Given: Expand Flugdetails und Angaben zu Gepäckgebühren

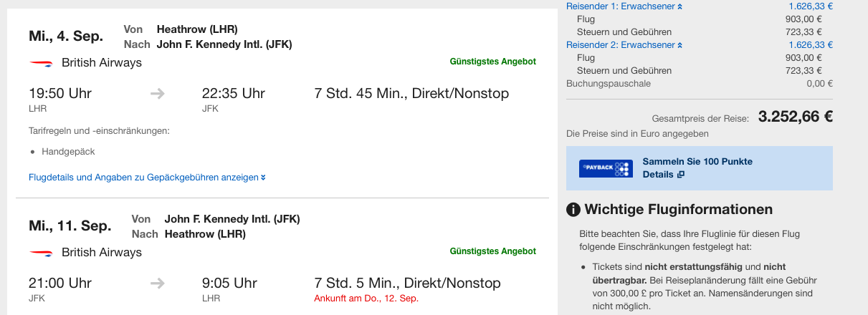Looking at the screenshot, I should (x=147, y=177).
